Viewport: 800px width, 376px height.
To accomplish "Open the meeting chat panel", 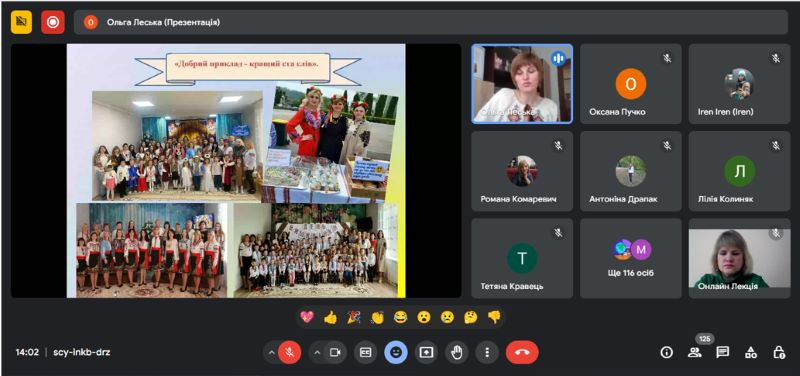I will coord(722,352).
